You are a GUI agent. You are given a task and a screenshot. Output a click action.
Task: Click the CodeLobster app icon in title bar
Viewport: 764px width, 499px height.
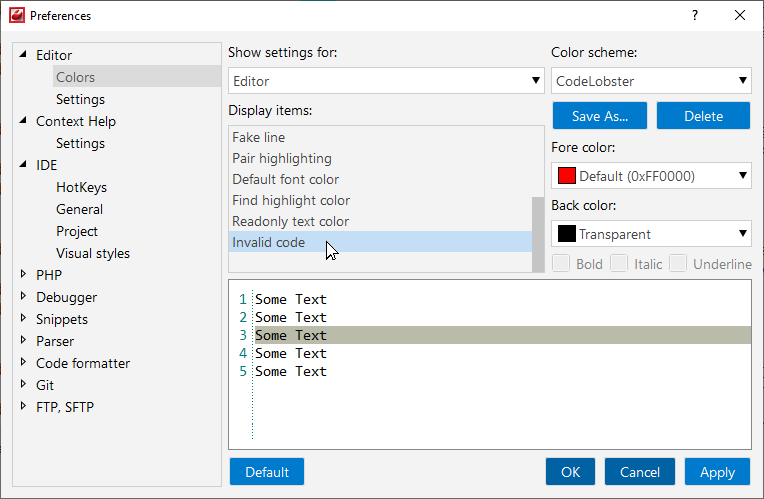[x=17, y=16]
